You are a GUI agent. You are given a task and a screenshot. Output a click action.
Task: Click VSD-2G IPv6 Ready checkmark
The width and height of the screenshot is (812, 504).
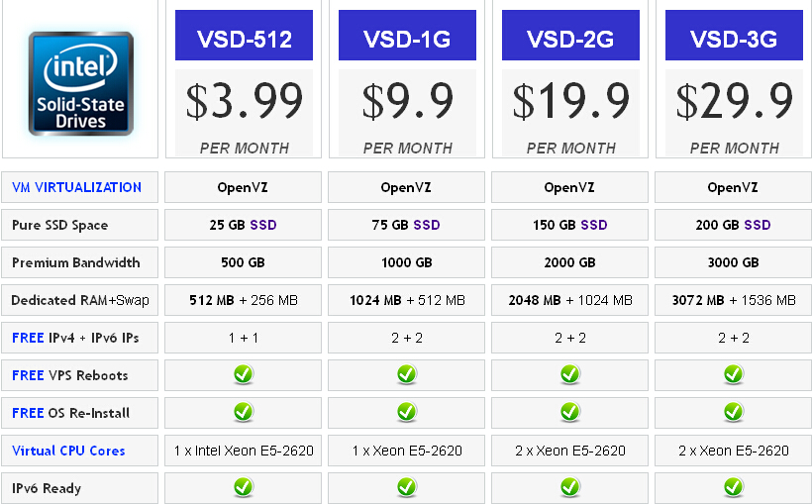point(569,487)
